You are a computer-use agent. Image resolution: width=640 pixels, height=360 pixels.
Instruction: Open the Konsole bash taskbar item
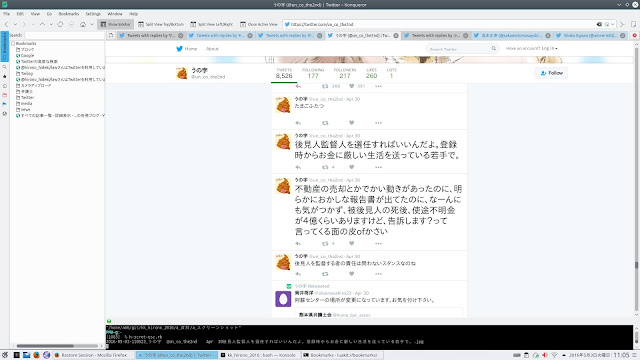click(258, 355)
